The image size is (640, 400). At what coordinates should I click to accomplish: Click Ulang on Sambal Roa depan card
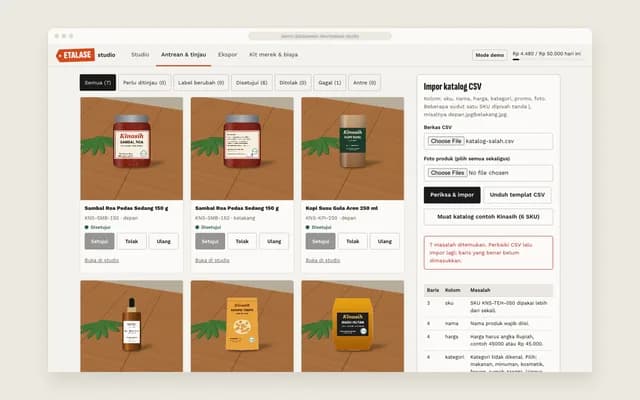164,241
